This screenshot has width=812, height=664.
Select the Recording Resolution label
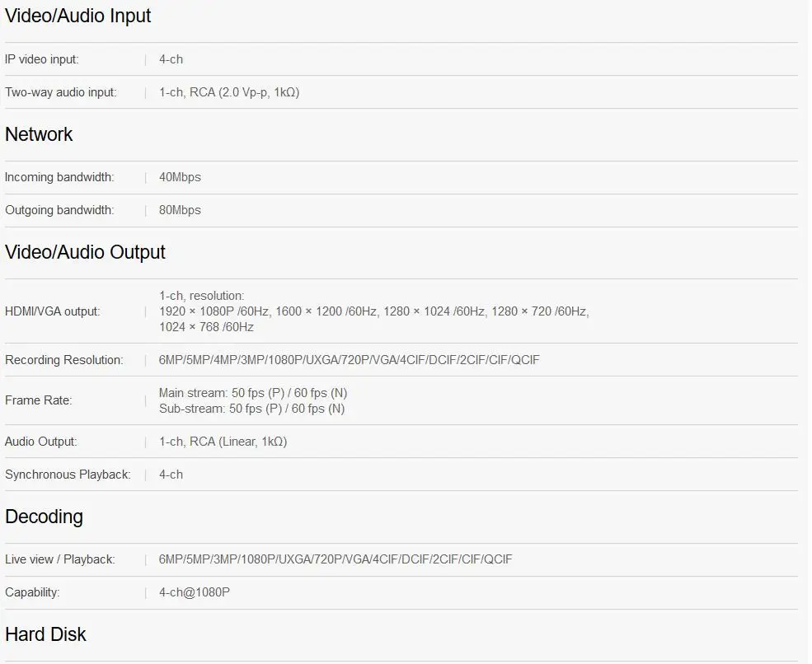click(63, 360)
